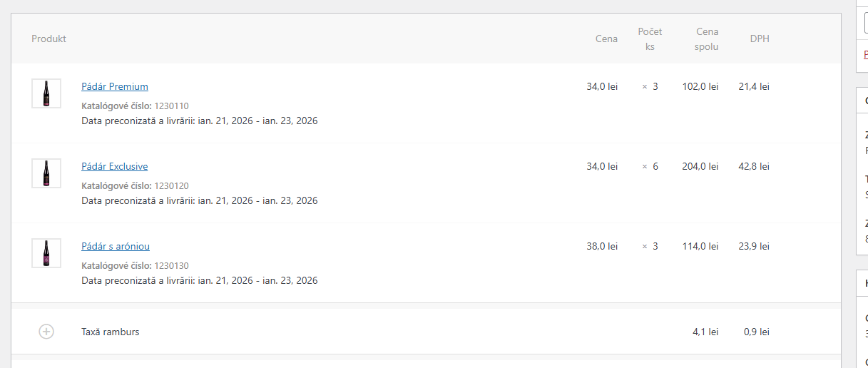
Task: Click the 4,1 lei cash-on-delivery fee amount
Action: [x=705, y=332]
